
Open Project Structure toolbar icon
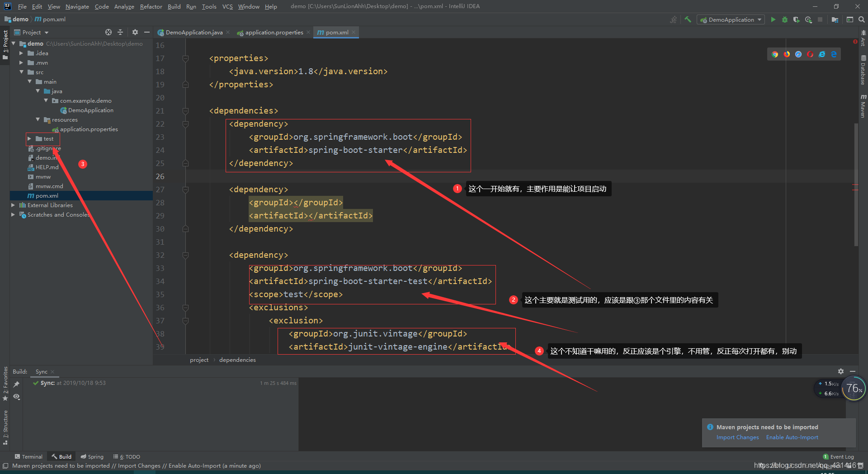click(x=835, y=19)
